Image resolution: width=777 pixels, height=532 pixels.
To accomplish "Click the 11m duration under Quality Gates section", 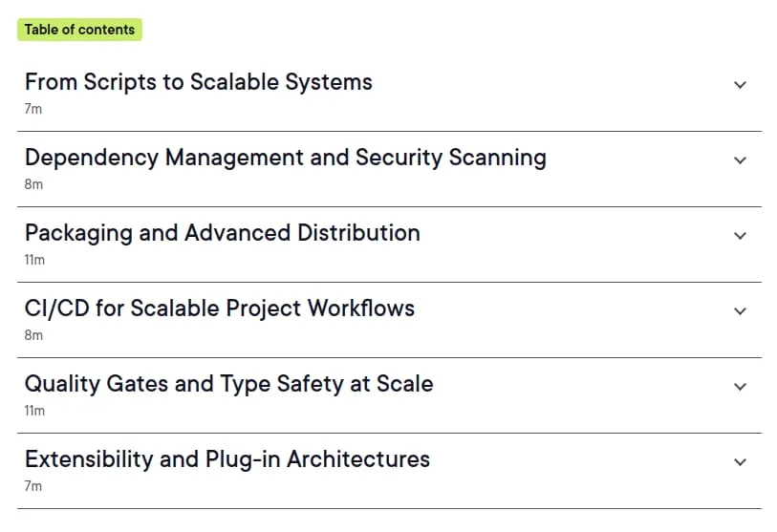I will pos(34,411).
